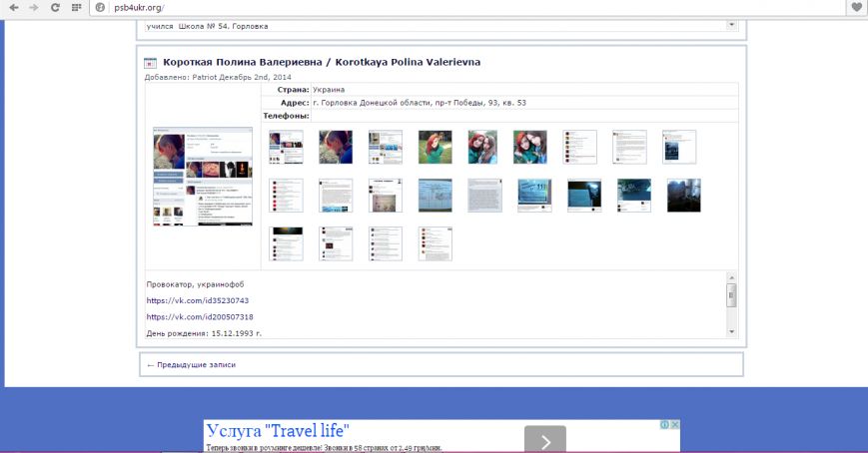Click the description box scrollbar up arrow
Image resolution: width=868 pixels, height=453 pixels.
tap(731, 277)
